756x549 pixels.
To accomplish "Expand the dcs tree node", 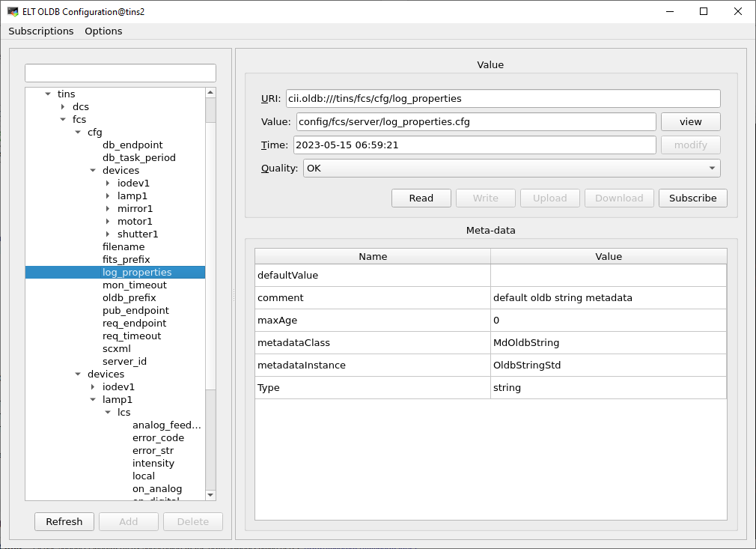I will [x=63, y=106].
